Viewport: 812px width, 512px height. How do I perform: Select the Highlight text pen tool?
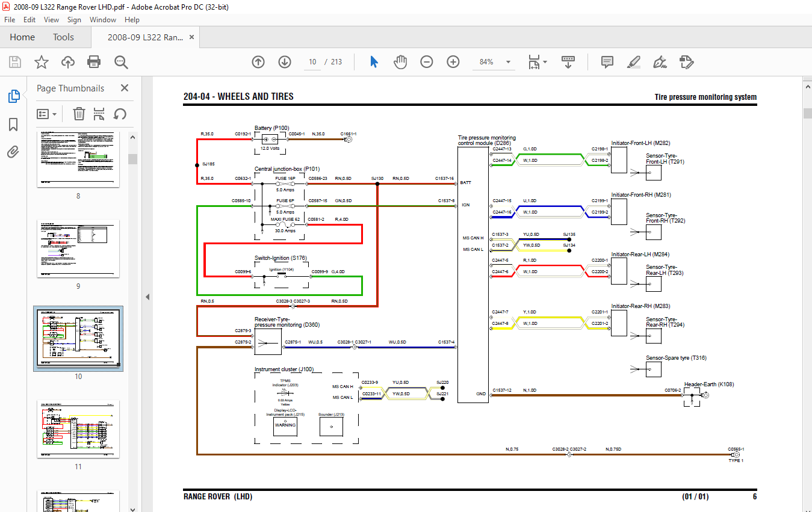[633, 62]
